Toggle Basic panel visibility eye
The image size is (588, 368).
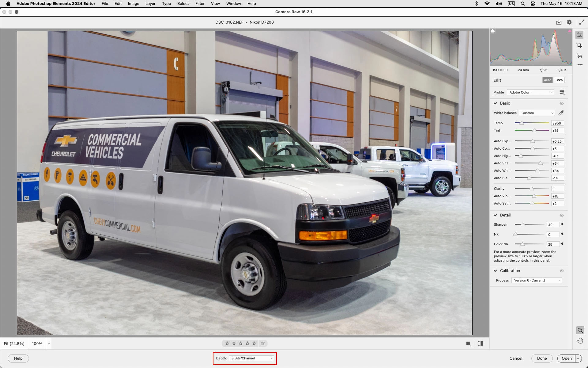tap(562, 103)
